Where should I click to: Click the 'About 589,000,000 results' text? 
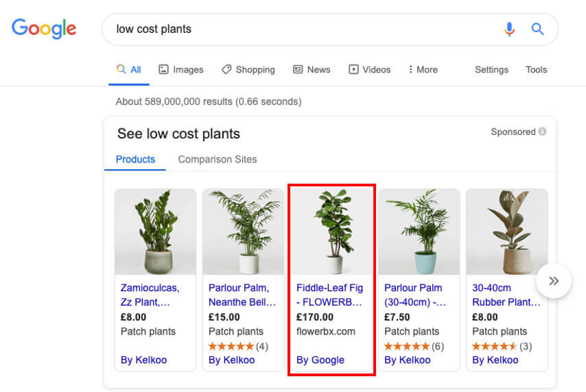click(x=209, y=101)
